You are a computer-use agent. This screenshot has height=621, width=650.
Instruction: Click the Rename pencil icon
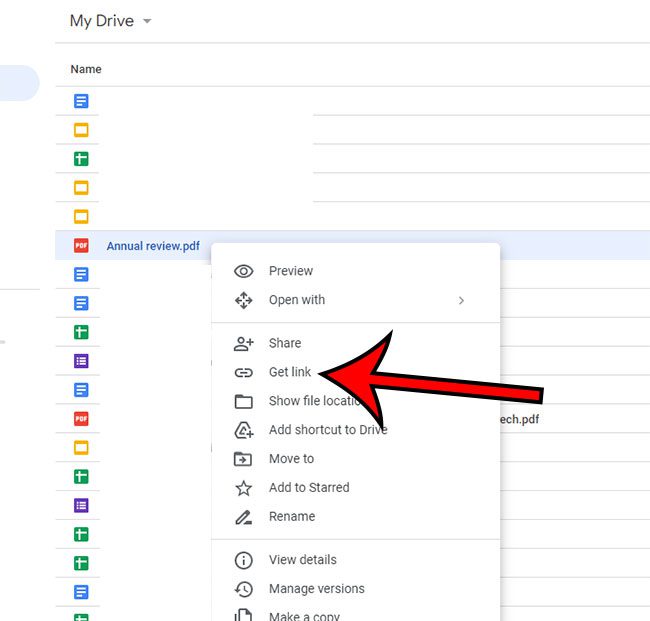243,517
